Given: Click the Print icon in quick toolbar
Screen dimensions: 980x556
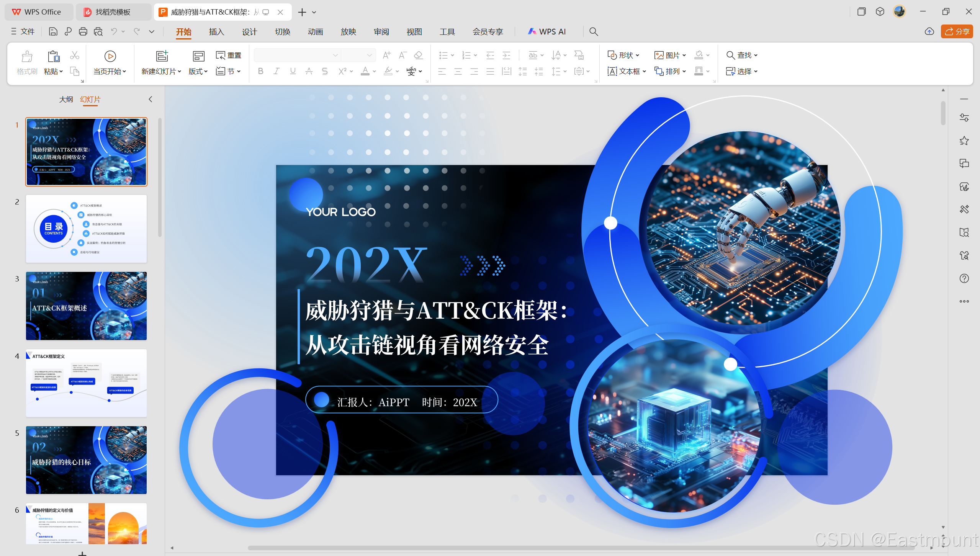Looking at the screenshot, I should point(83,32).
